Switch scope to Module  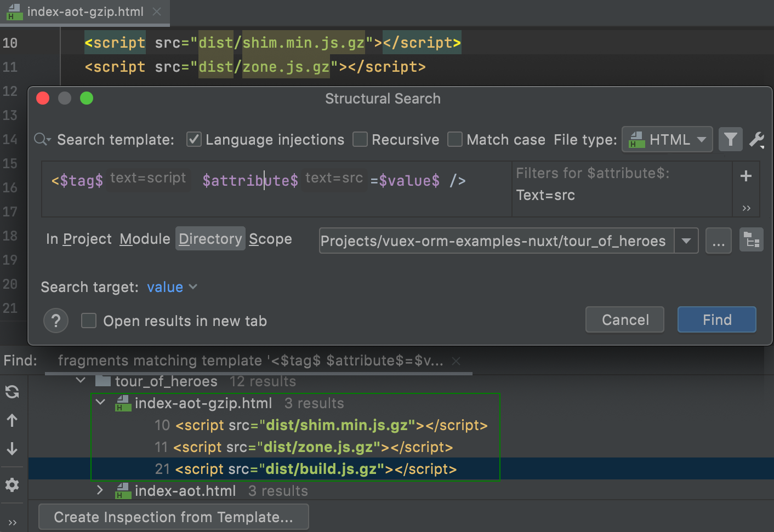pyautogui.click(x=145, y=238)
